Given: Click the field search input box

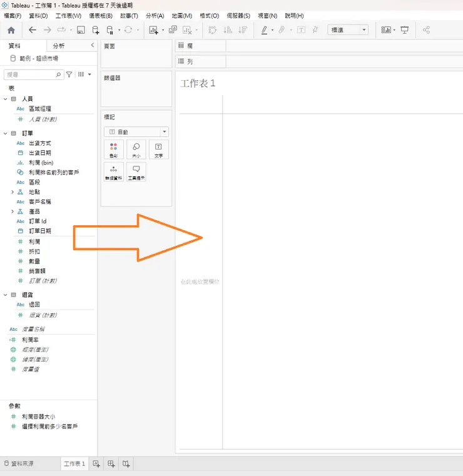Looking at the screenshot, I should coord(34,74).
